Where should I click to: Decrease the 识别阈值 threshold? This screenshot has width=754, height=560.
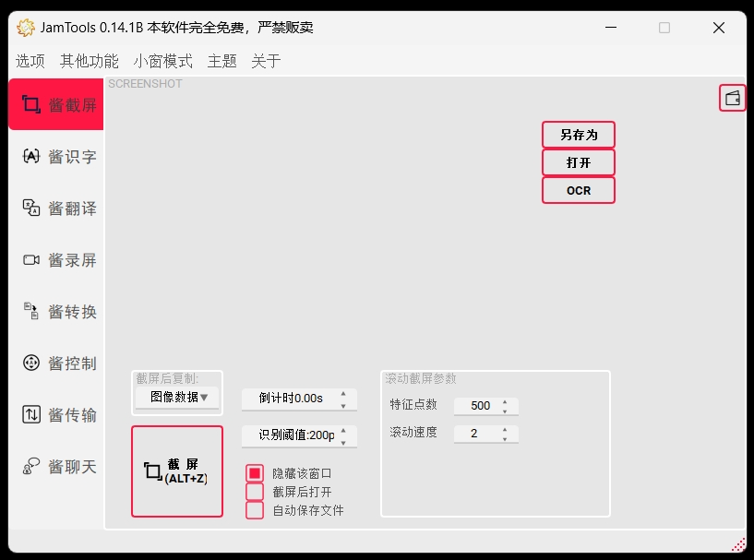343,442
